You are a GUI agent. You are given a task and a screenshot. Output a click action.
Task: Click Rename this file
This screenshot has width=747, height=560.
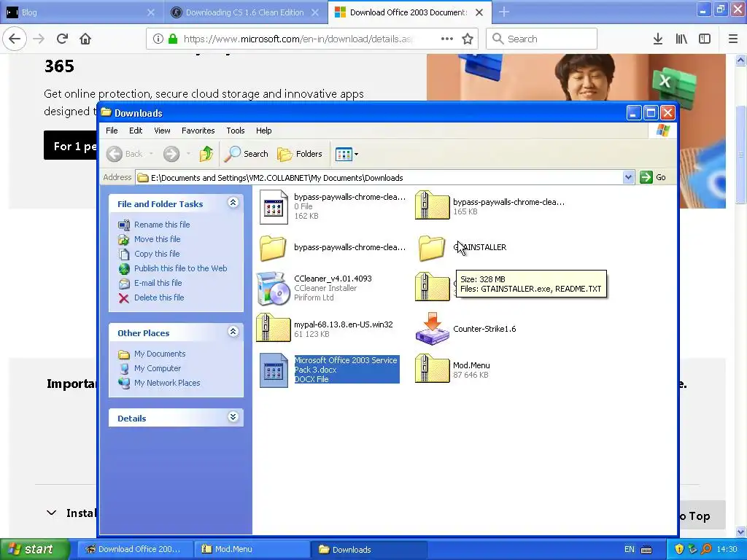tap(162, 225)
